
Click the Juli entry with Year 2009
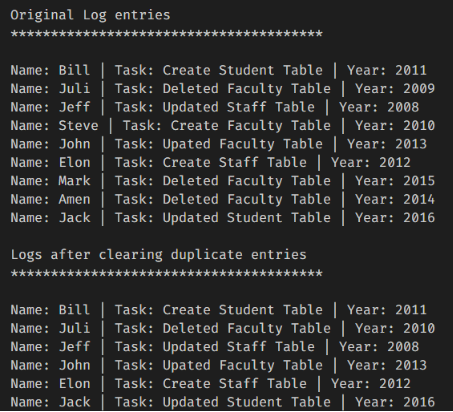click(x=223, y=89)
